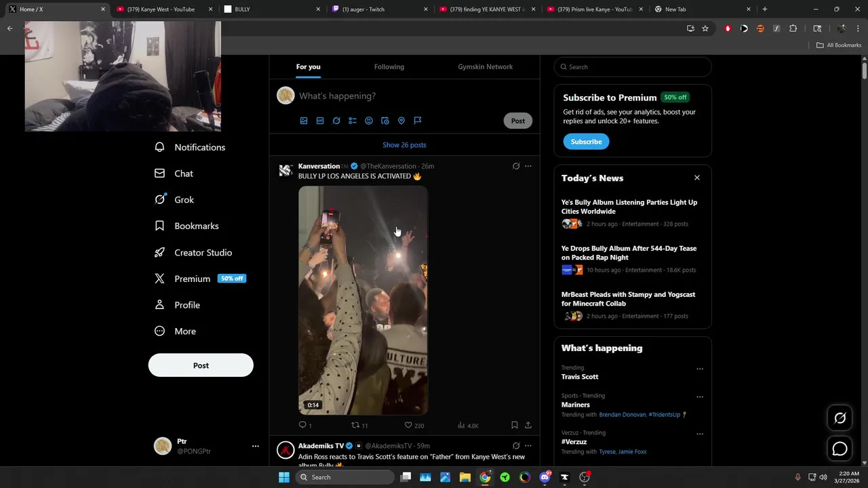Open floating Grok button at right edge
The image size is (868, 488).
click(840, 418)
